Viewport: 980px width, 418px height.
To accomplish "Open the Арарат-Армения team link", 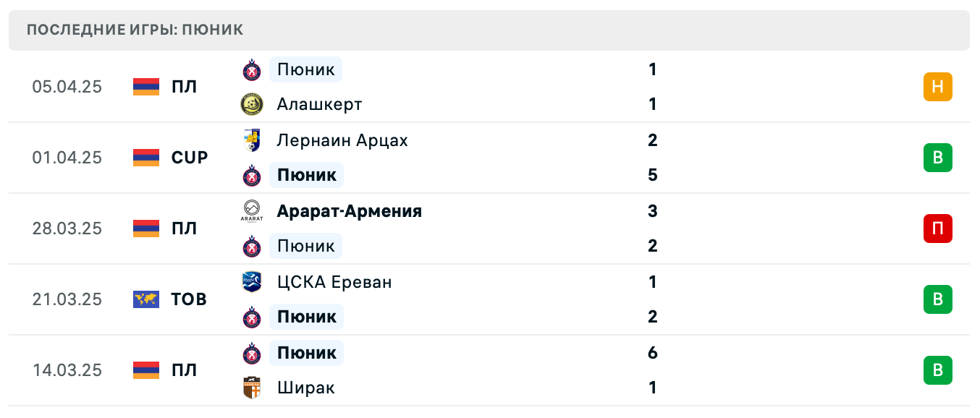I will [349, 211].
